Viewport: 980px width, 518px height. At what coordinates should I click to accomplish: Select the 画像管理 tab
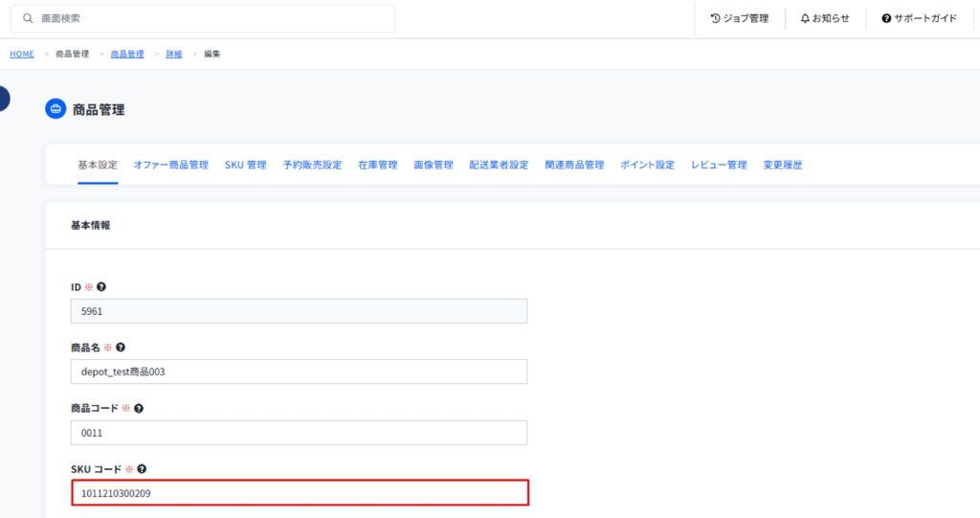point(433,165)
